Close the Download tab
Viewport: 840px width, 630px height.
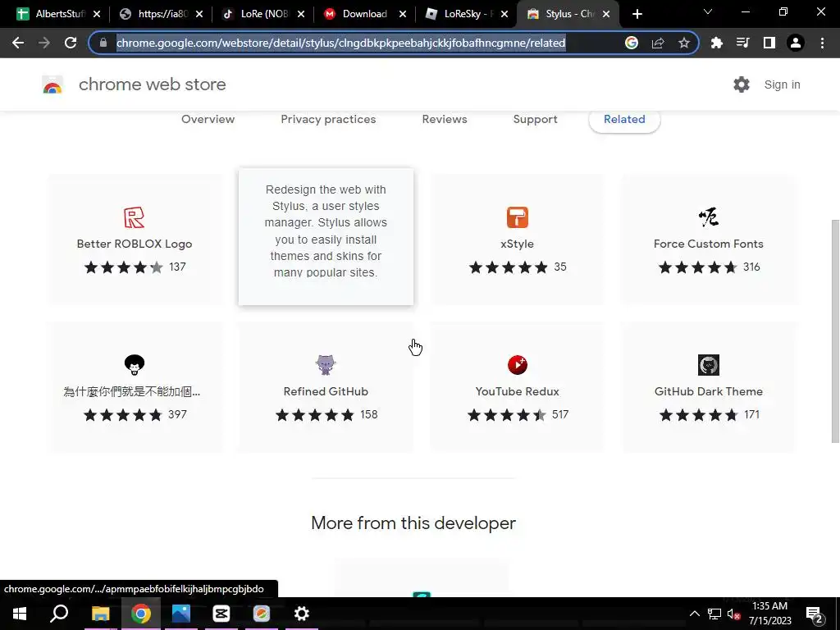coord(402,14)
